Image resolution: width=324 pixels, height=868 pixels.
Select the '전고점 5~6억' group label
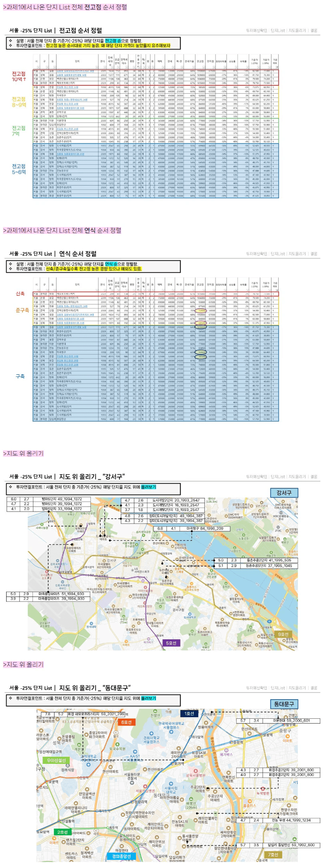(19, 169)
